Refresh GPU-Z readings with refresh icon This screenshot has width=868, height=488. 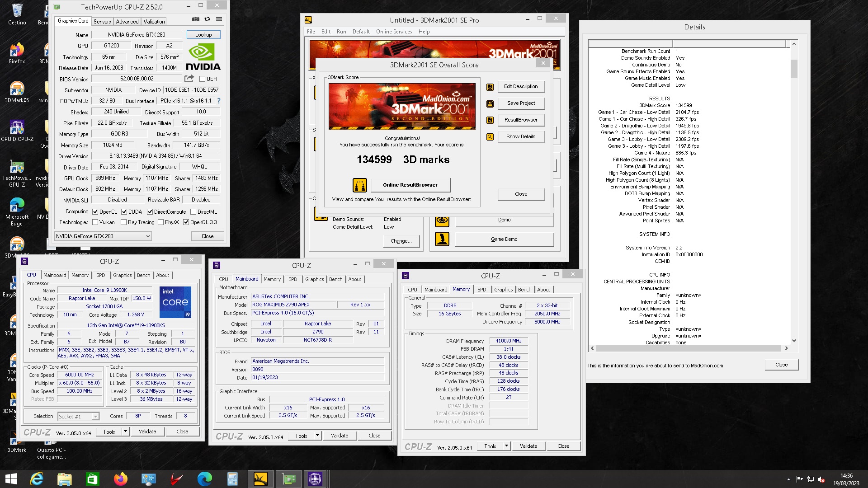pos(207,19)
